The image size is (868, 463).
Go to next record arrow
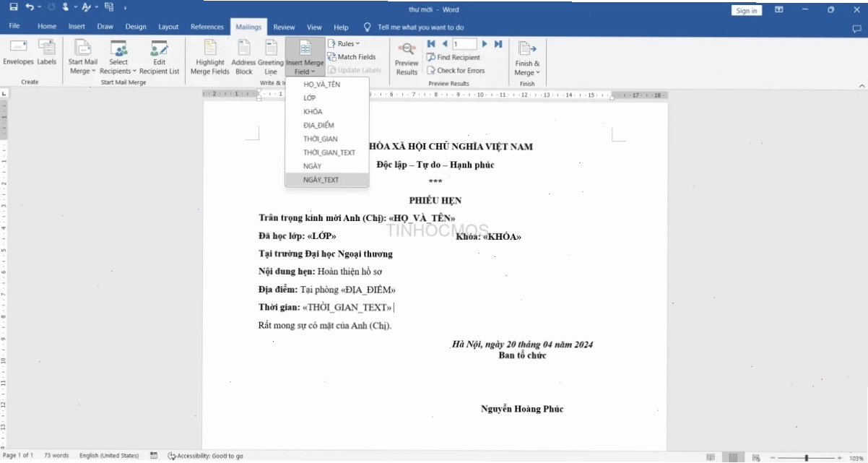(x=485, y=44)
